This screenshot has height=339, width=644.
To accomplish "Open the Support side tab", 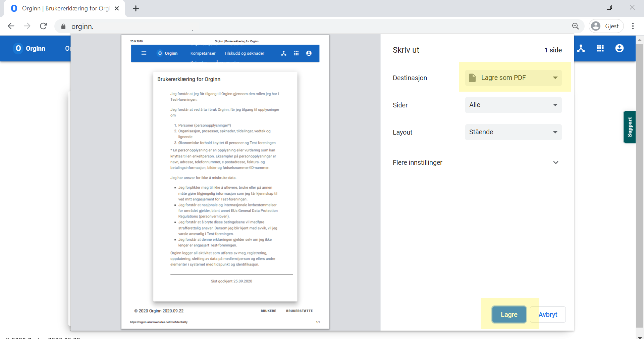I will click(x=630, y=127).
